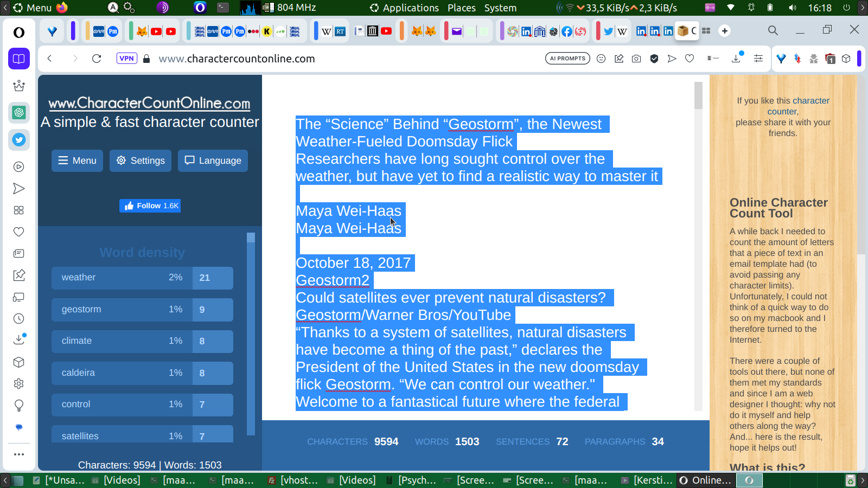This screenshot has height=488, width=868.
Task: Click the CHARACTERS 9594 counter
Action: pyautogui.click(x=353, y=441)
